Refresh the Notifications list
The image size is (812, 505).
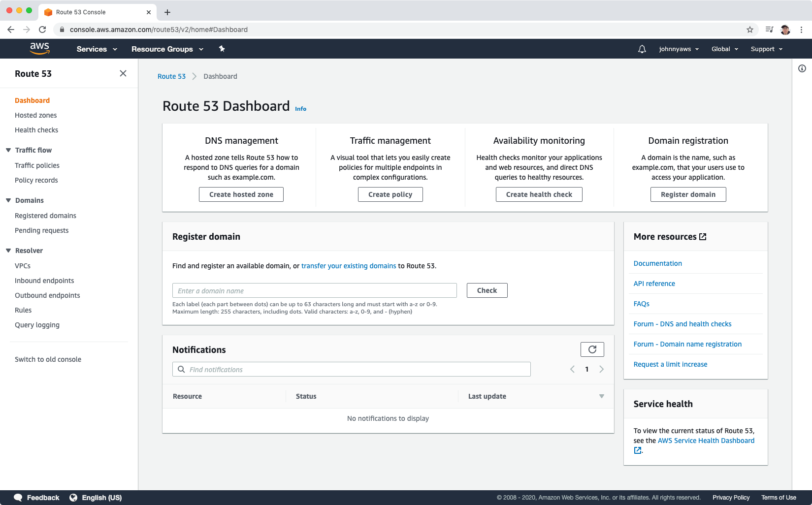click(x=592, y=349)
